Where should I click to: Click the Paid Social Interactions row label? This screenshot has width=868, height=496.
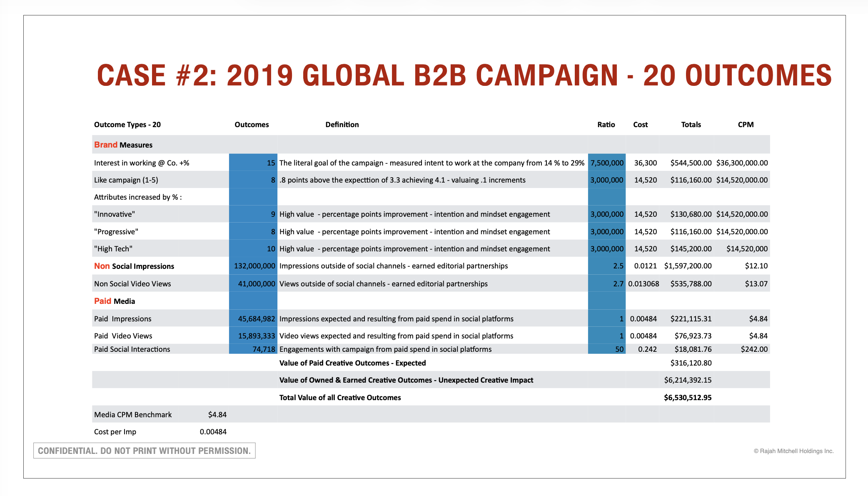(x=132, y=349)
